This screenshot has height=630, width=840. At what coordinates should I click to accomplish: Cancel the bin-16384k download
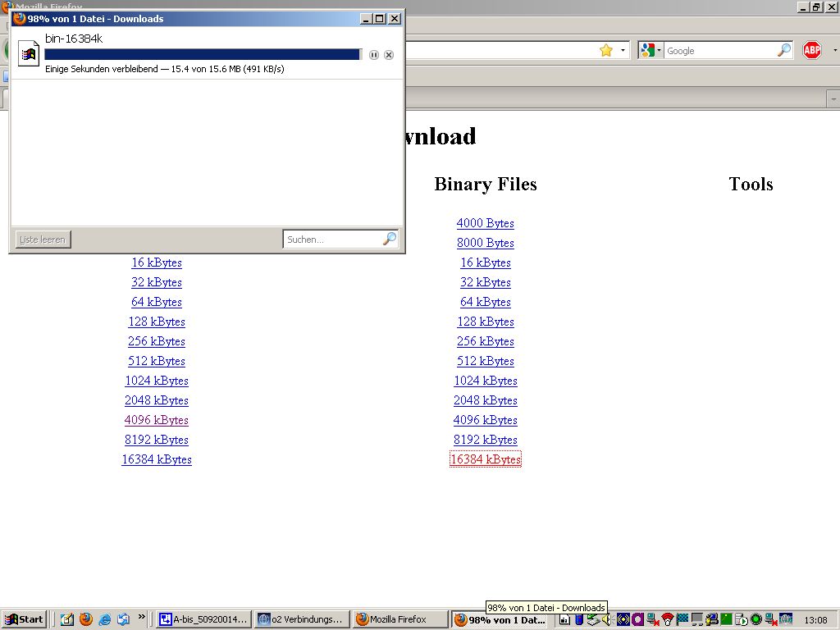click(x=389, y=55)
